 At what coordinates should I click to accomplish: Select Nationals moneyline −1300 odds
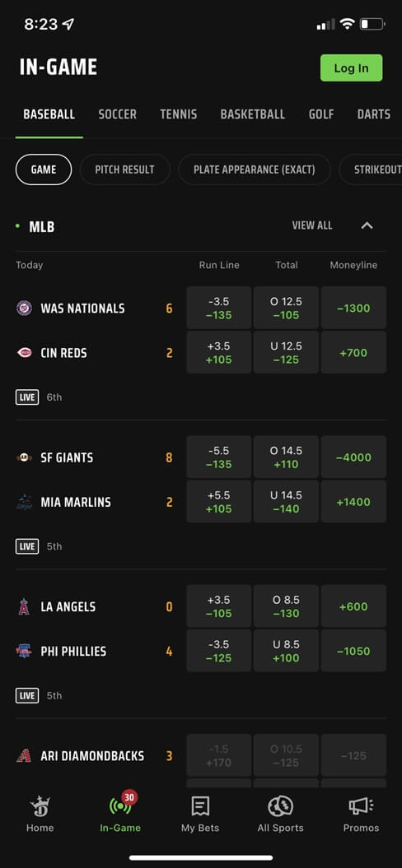click(x=353, y=308)
